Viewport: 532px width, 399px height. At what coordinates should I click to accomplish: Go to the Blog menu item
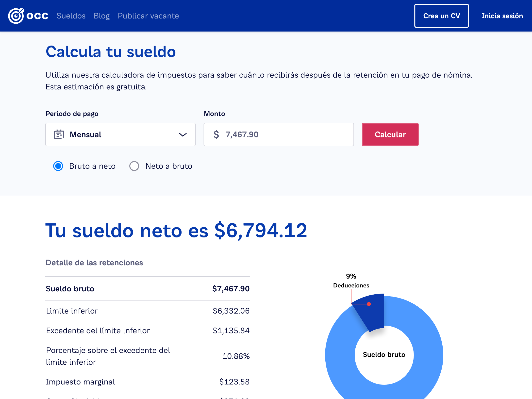[102, 16]
